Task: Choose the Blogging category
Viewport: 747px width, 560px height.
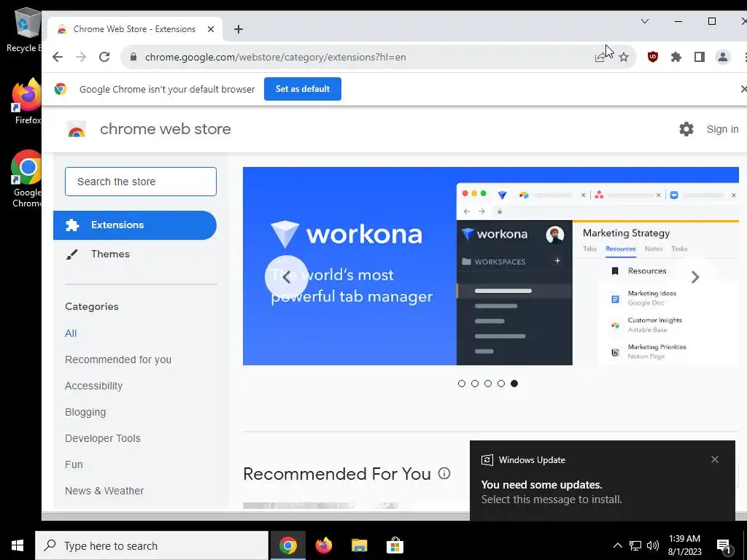Action: coord(85,412)
